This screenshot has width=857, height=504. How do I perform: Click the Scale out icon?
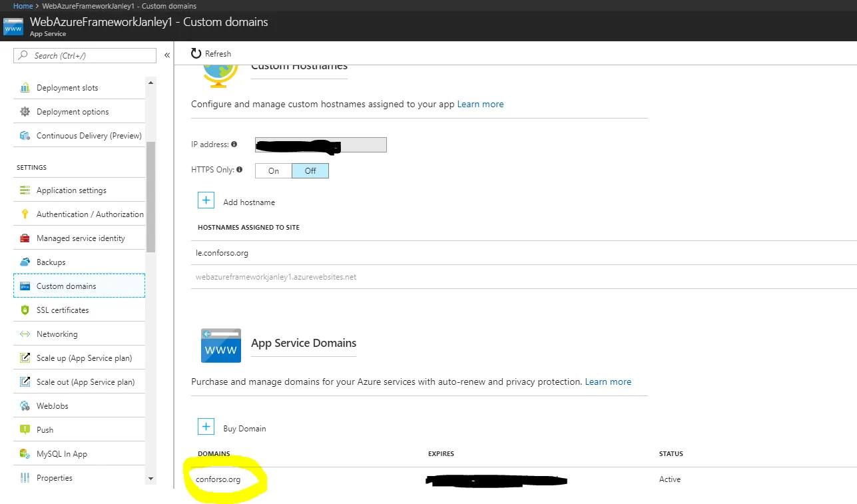tap(25, 382)
